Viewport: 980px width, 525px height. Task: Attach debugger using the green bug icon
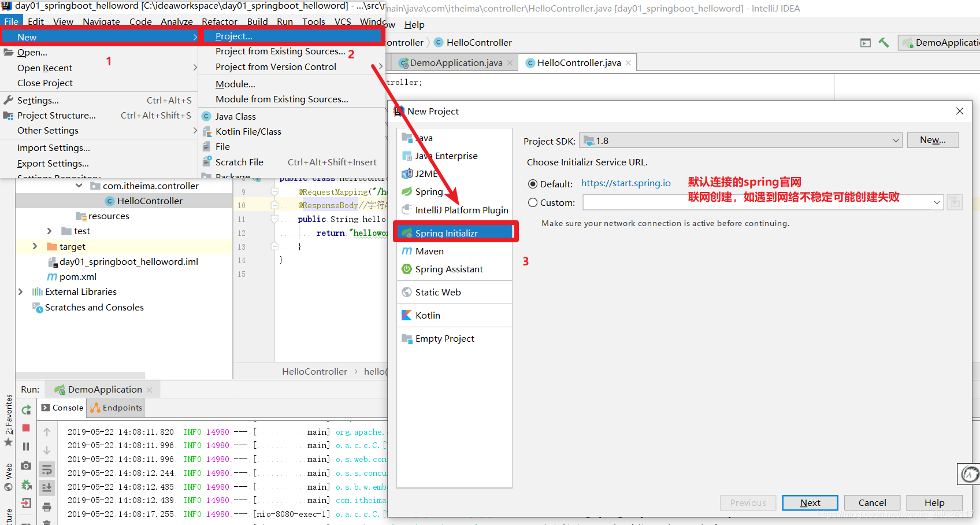pos(26,485)
